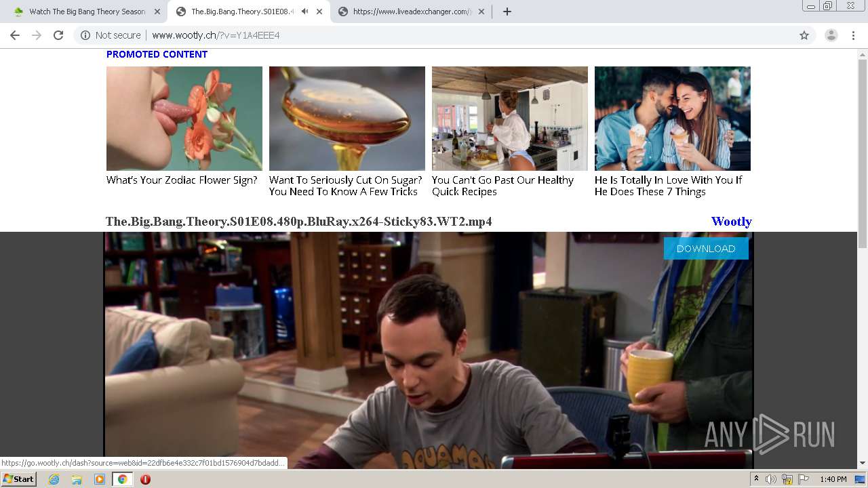This screenshot has height=488, width=868.
Task: Select the Chrome taskbar button
Action: (x=122, y=479)
